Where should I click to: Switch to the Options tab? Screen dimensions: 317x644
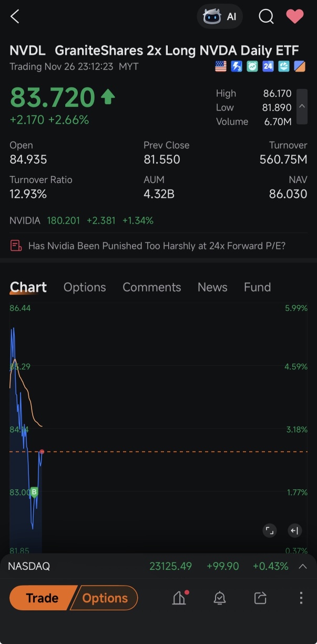point(85,287)
